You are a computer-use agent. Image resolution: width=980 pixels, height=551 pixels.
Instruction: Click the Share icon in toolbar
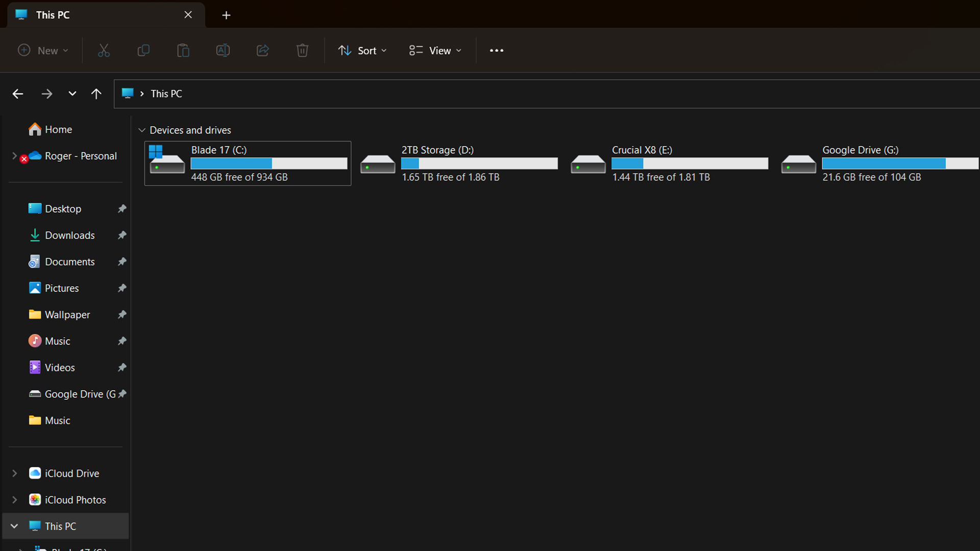(x=263, y=51)
